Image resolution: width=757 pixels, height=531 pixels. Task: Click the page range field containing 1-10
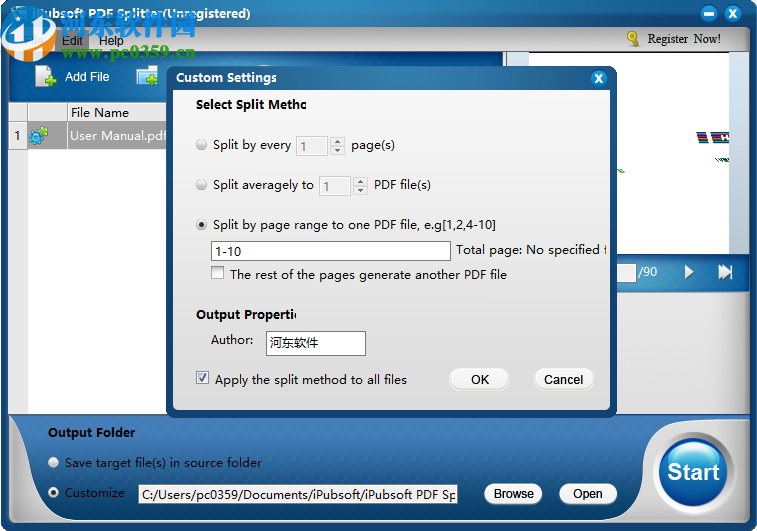coord(331,251)
